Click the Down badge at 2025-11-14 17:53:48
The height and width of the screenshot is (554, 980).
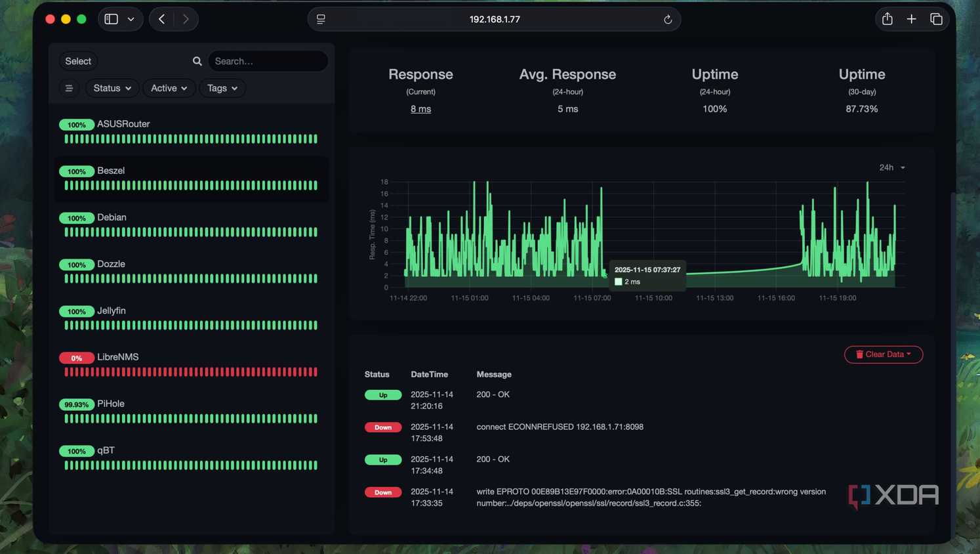point(383,427)
